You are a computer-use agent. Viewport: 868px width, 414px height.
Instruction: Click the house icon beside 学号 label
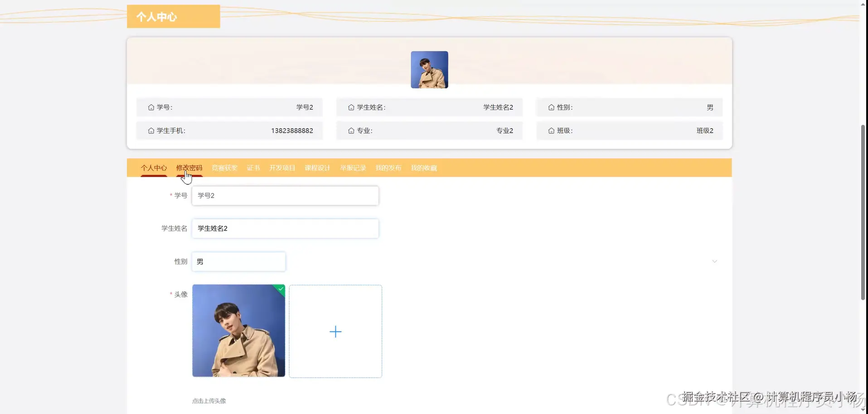[150, 107]
